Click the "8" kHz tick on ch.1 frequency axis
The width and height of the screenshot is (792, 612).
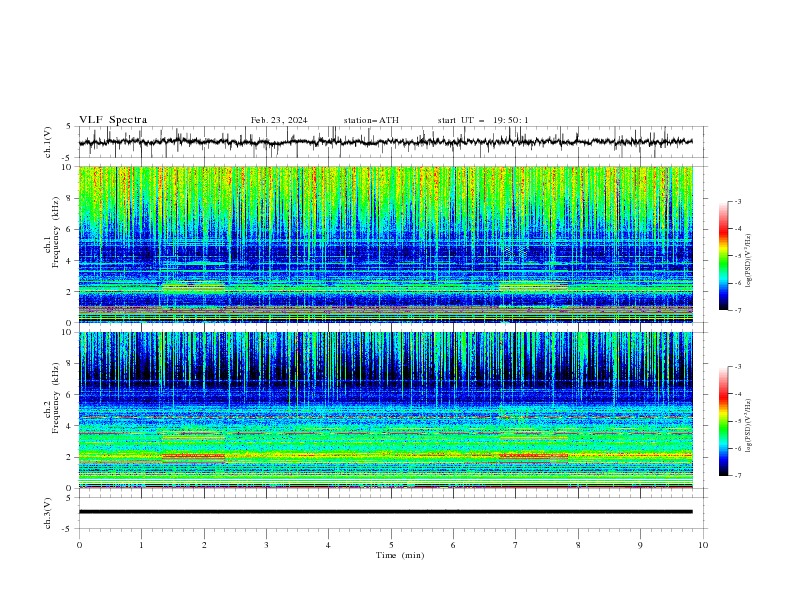(70, 198)
